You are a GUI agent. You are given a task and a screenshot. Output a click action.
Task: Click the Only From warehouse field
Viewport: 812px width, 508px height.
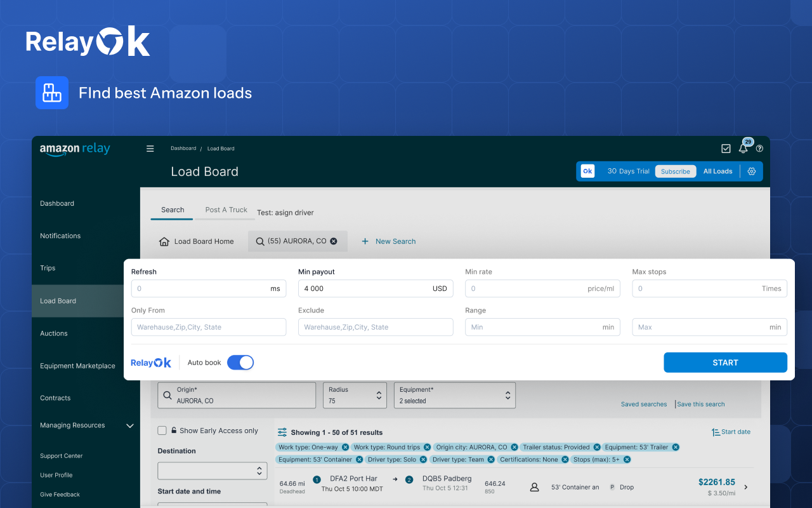tap(209, 327)
